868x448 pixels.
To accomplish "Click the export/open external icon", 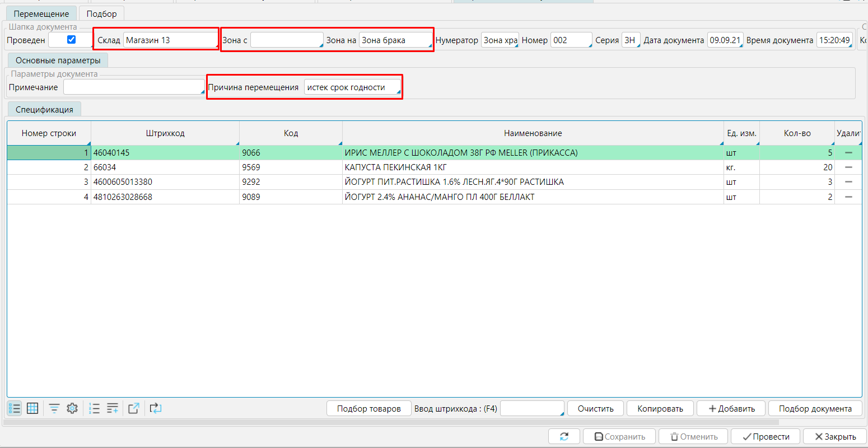I will (x=133, y=408).
